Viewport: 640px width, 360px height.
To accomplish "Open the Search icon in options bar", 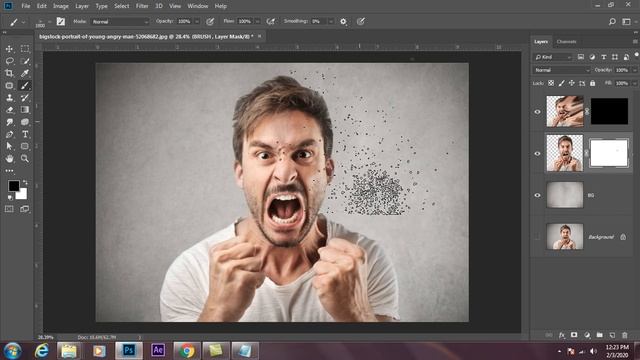I will point(612,22).
